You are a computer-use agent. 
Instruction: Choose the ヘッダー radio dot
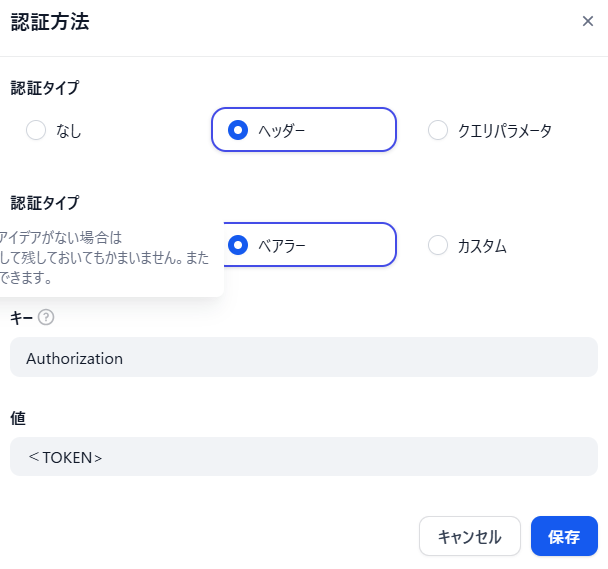click(x=238, y=130)
